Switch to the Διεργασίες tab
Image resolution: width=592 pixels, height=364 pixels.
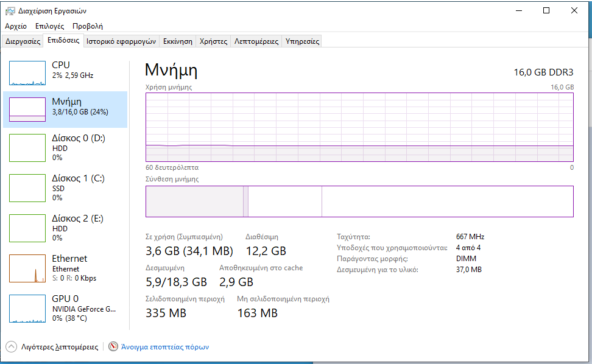coord(23,41)
